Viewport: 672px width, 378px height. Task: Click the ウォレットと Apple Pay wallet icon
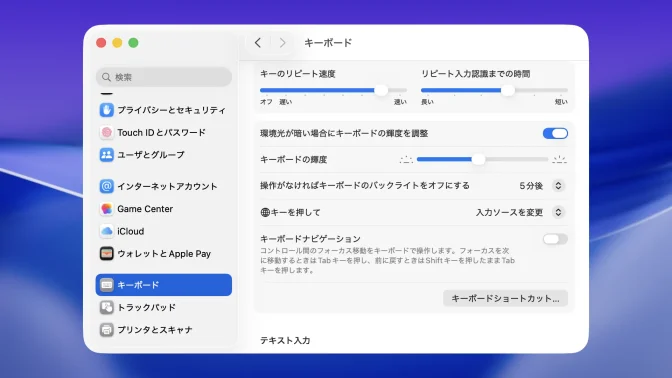point(107,254)
